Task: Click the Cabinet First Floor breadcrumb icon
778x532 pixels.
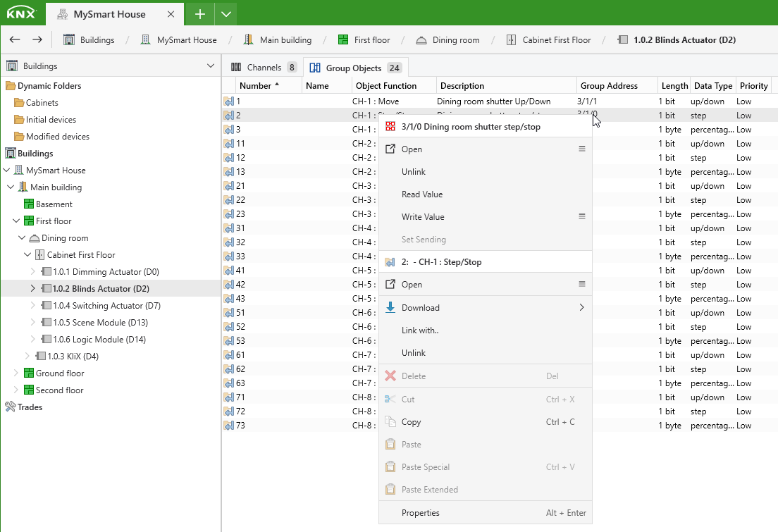Action: [511, 39]
